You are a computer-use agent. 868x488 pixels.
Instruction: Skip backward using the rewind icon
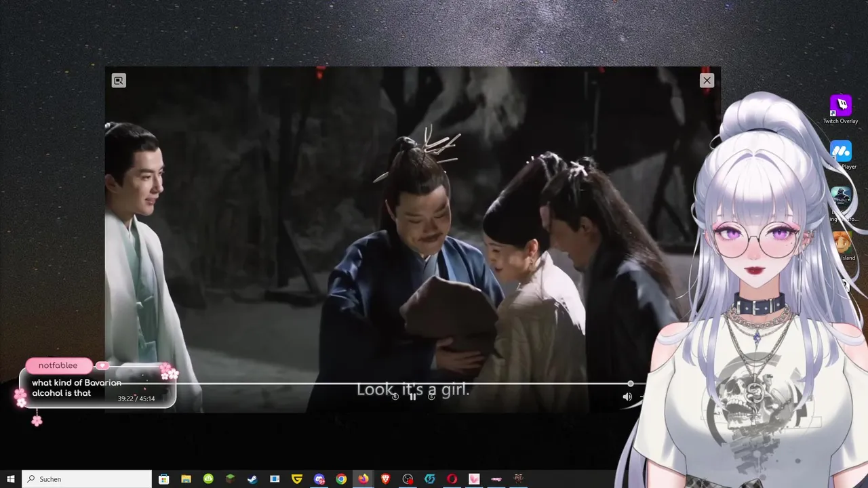click(x=395, y=396)
